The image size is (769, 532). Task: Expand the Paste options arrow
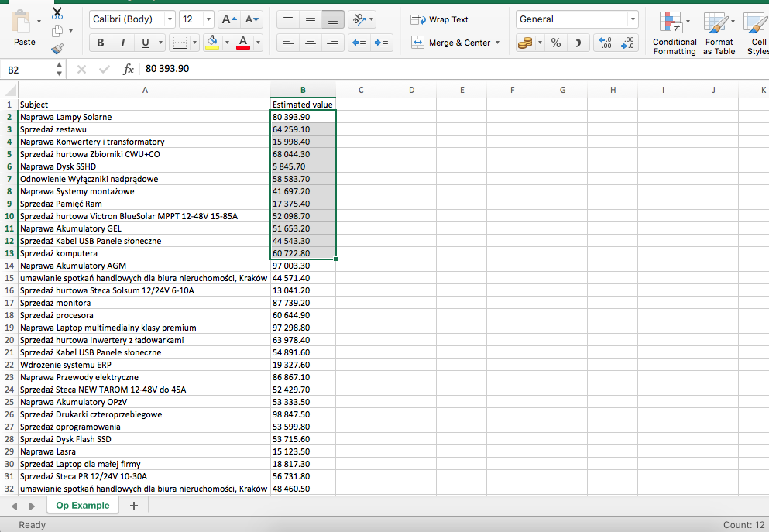tap(39, 22)
